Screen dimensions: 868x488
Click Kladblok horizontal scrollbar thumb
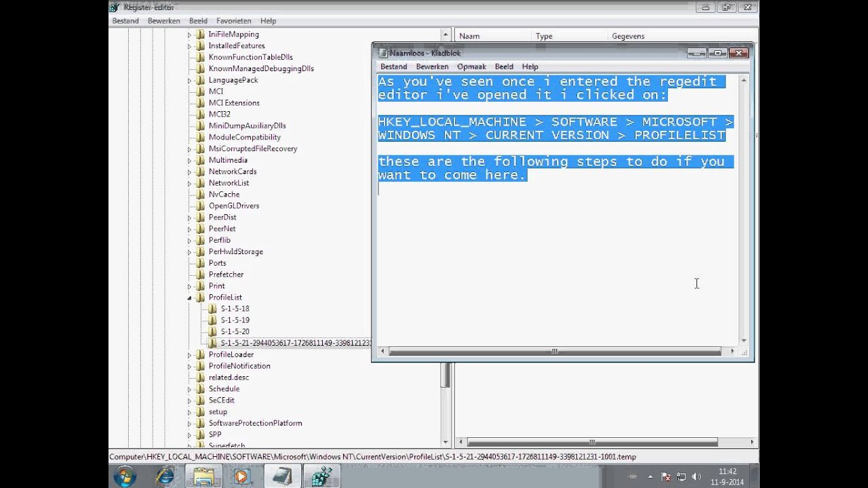pyautogui.click(x=555, y=351)
